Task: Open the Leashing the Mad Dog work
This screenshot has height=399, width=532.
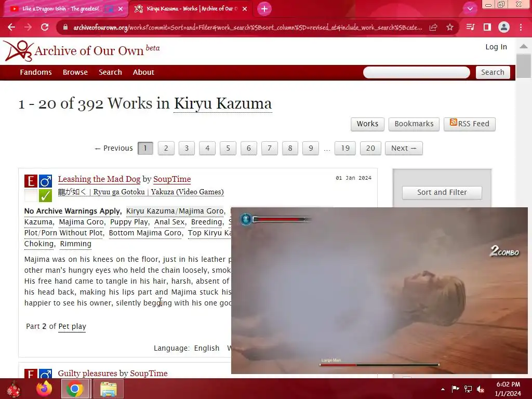Action: 99,179
